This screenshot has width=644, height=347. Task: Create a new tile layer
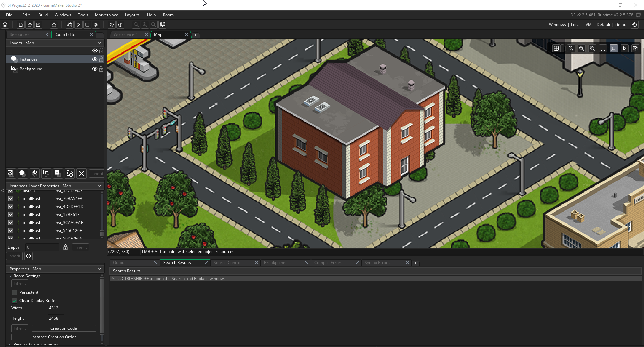(x=34, y=173)
